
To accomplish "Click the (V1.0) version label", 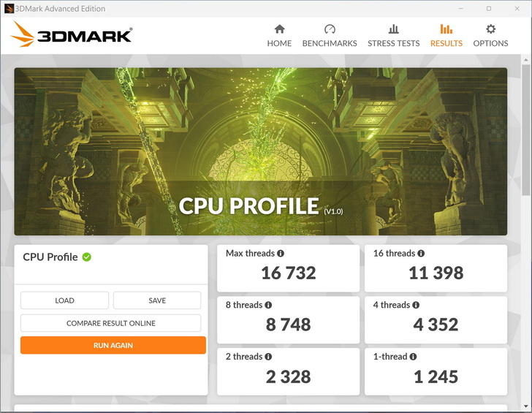I will click(333, 211).
